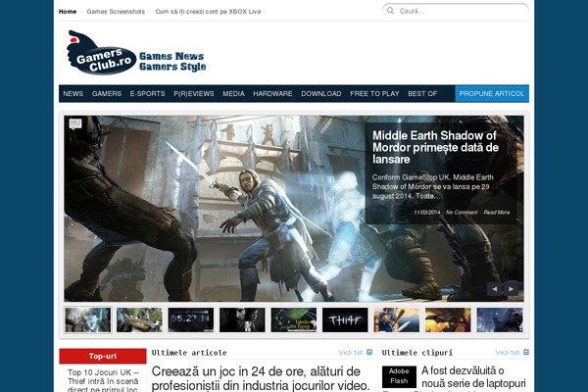Click the comment bubble icon on slider
The width and height of the screenshot is (588, 392).
[x=75, y=123]
